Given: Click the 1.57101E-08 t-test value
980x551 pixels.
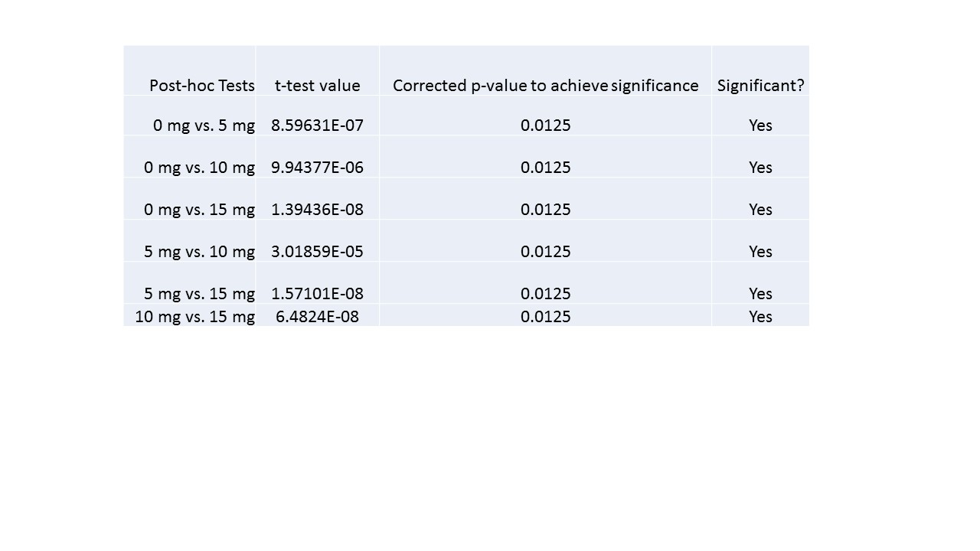Looking at the screenshot, I should click(317, 294).
